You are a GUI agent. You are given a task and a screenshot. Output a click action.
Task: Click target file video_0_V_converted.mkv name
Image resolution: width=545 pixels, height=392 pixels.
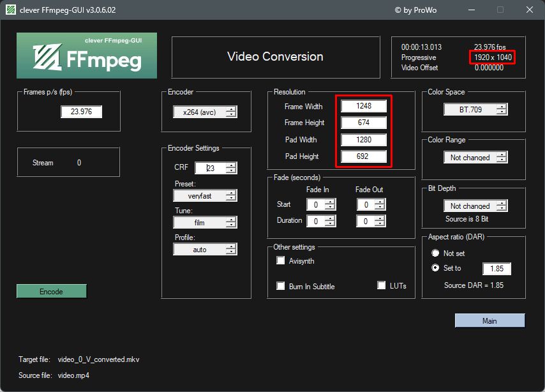pos(98,359)
